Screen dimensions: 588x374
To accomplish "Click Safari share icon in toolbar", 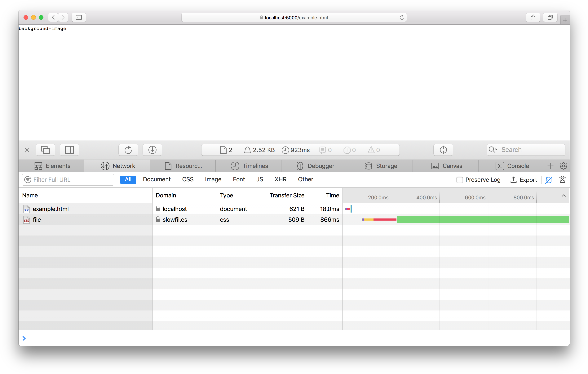I will pos(533,17).
